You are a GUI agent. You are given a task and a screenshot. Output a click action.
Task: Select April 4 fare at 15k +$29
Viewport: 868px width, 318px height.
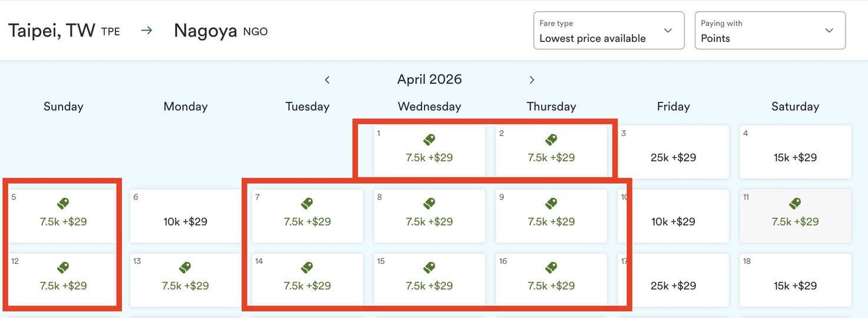795,157
